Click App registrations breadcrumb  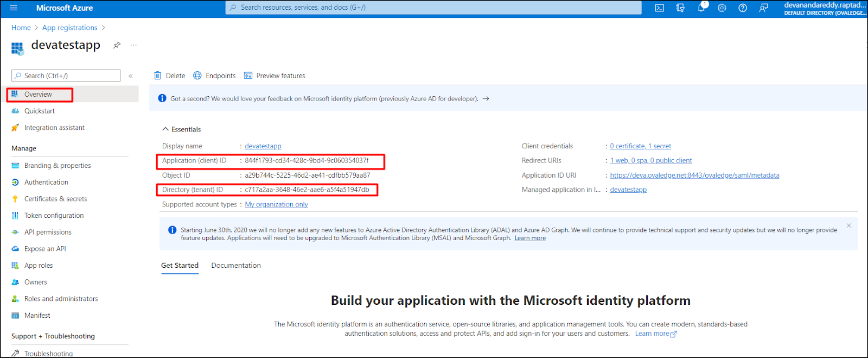[x=70, y=28]
